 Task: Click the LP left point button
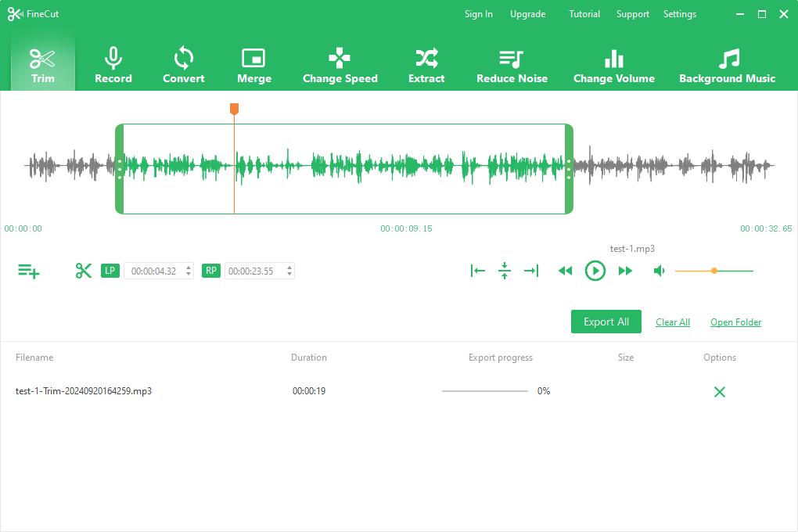click(110, 271)
